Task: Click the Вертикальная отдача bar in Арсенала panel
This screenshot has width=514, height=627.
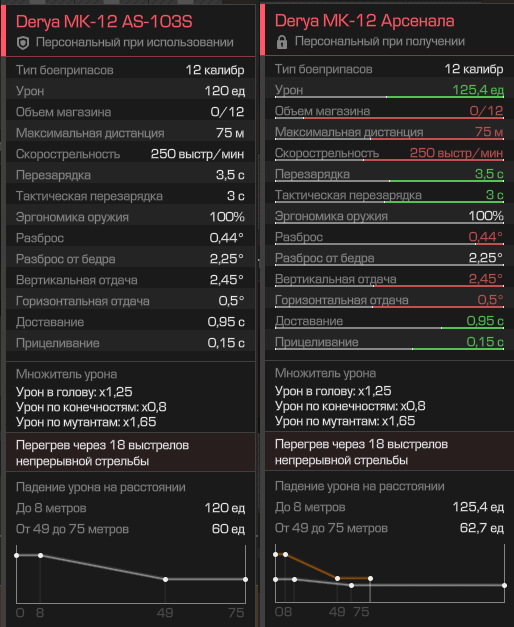Action: pyautogui.click(x=389, y=286)
